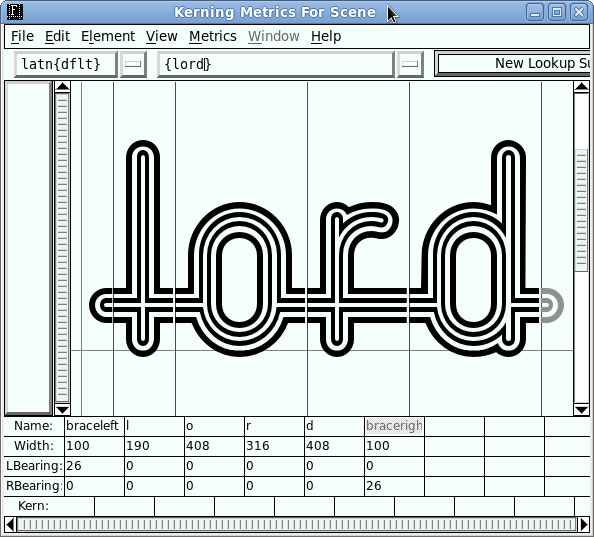Open the Metrics menu

213,36
